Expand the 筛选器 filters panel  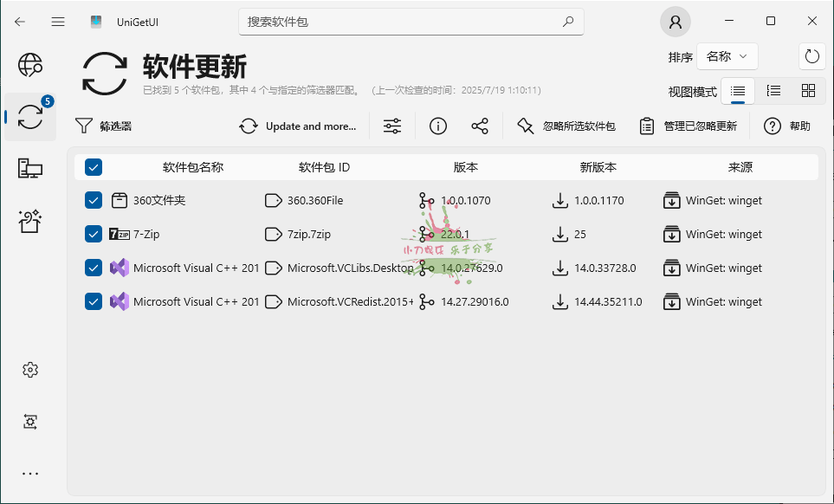tap(103, 126)
